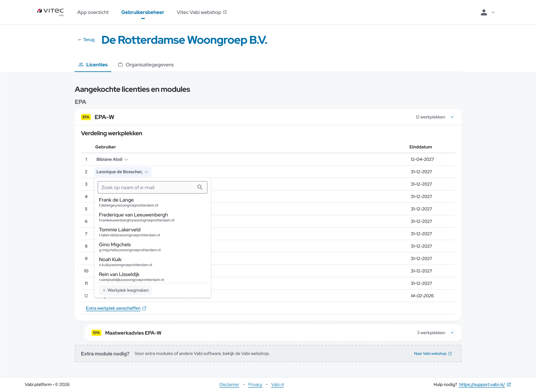536x392 pixels.
Task: Open the user account profile icon
Action: (x=484, y=12)
